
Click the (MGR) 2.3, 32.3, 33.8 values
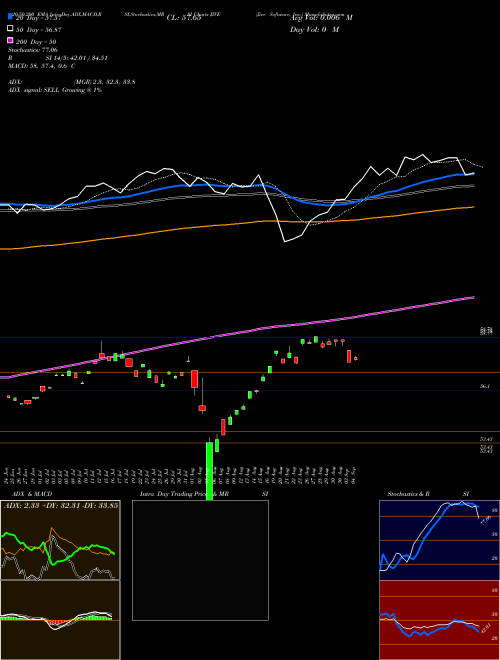[104, 82]
